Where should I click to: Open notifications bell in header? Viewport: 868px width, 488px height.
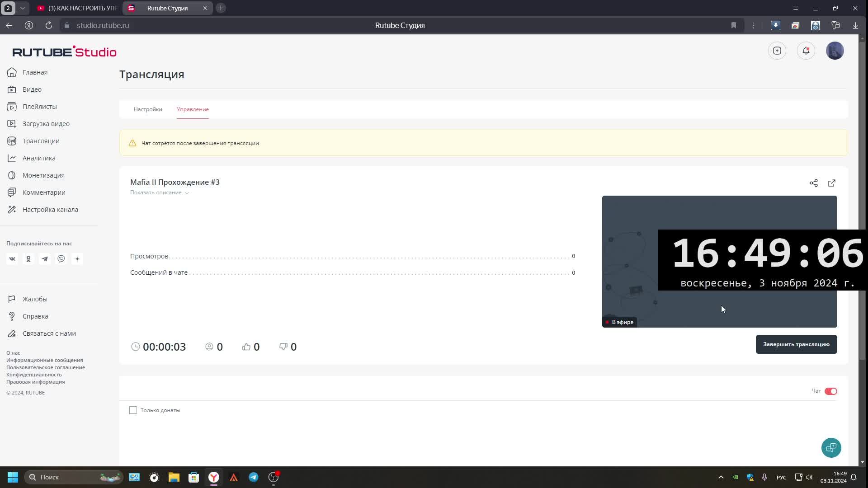tap(806, 51)
